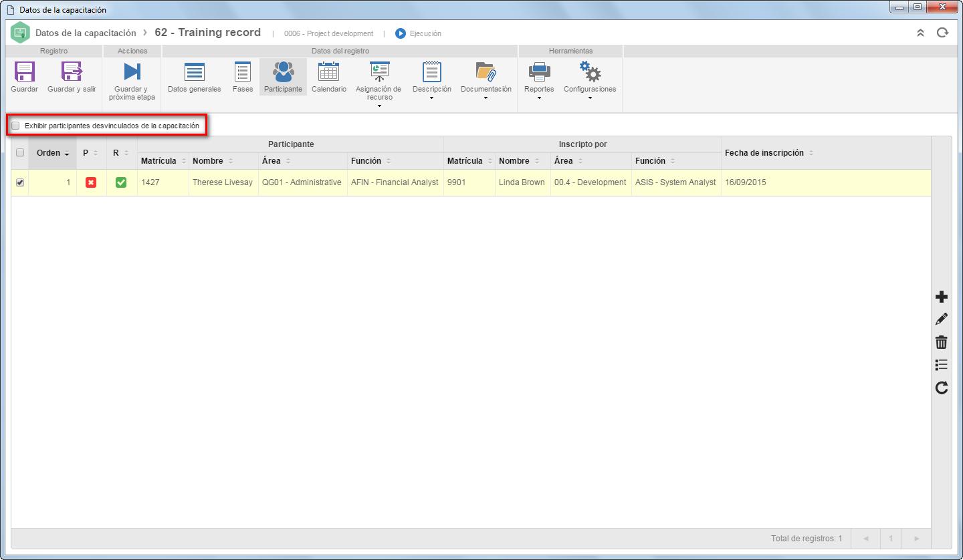The height and width of the screenshot is (560, 963).
Task: Click the list view icon in sidebar
Action: coord(942,365)
